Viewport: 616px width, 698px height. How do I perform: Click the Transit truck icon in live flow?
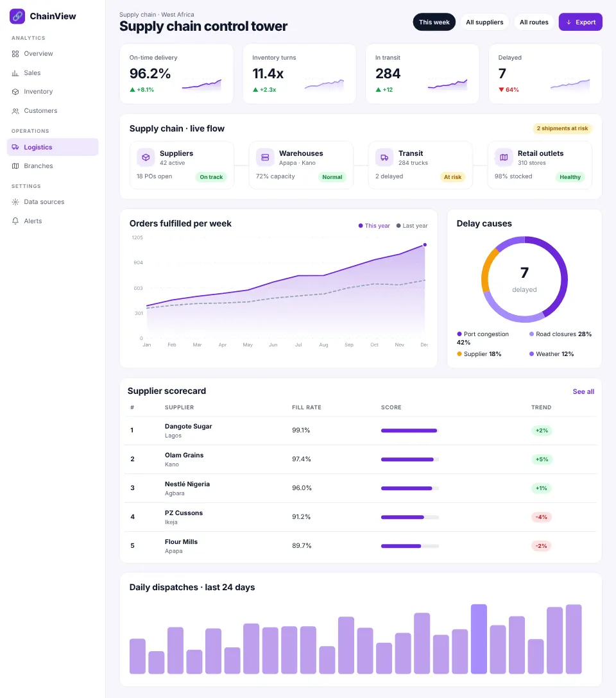click(384, 158)
